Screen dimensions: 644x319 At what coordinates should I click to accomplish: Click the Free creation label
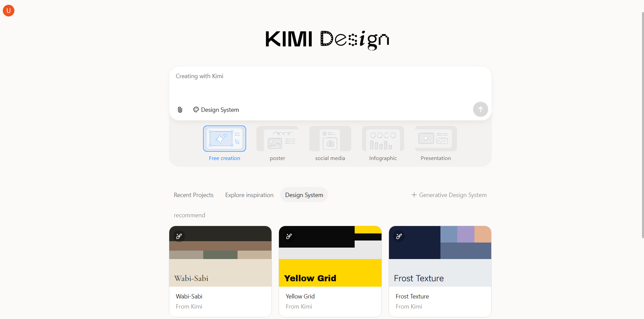pyautogui.click(x=224, y=158)
